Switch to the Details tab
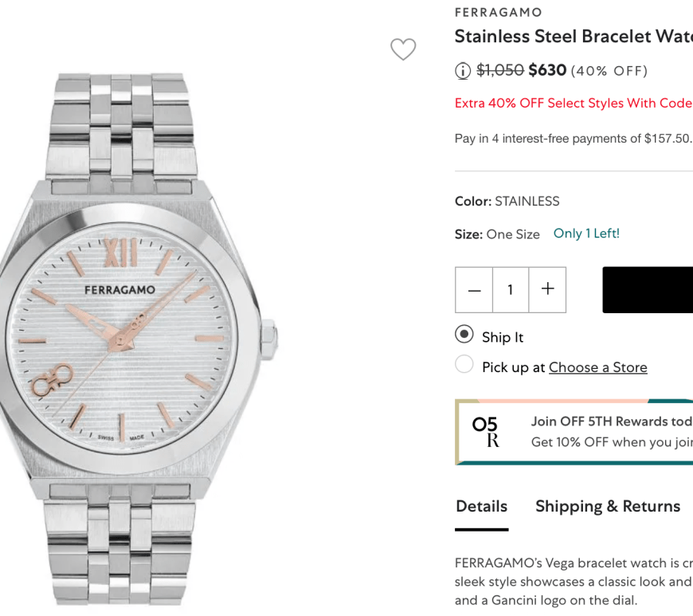Viewport: 693px width, 616px height. coord(481,507)
